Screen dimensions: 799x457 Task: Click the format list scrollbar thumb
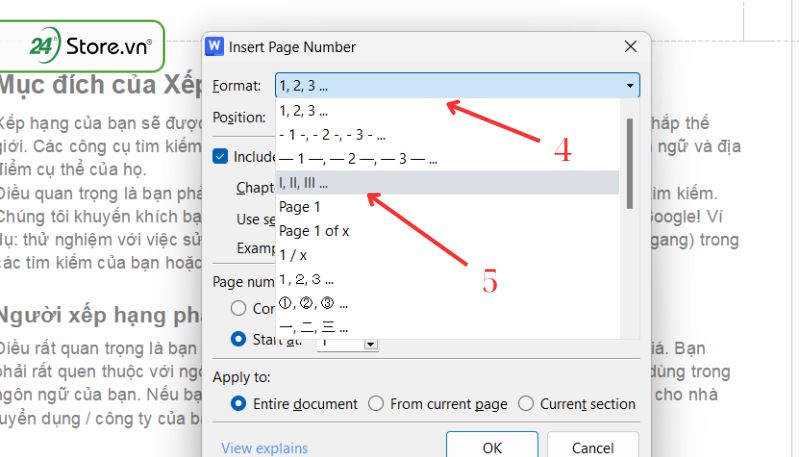pyautogui.click(x=630, y=164)
